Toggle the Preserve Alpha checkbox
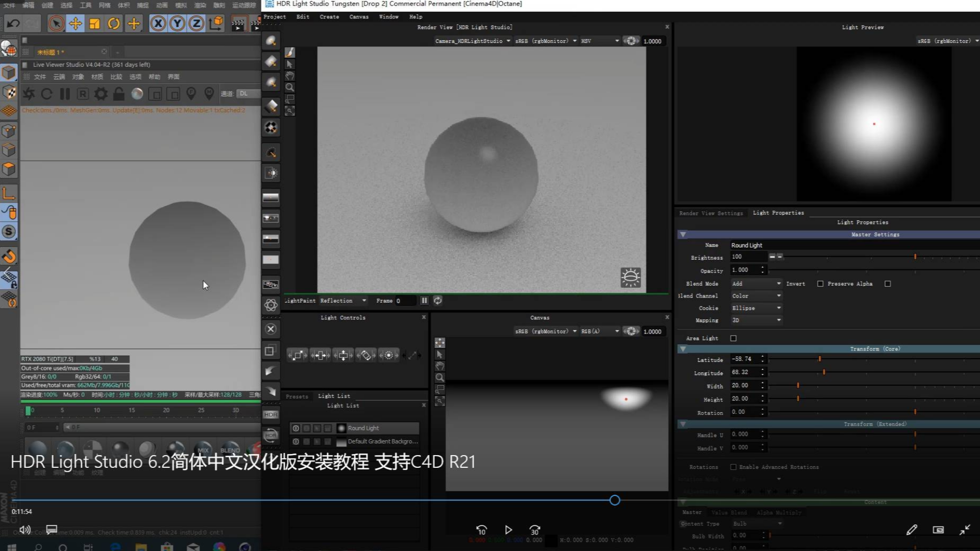This screenshot has width=980, height=551. tap(888, 284)
